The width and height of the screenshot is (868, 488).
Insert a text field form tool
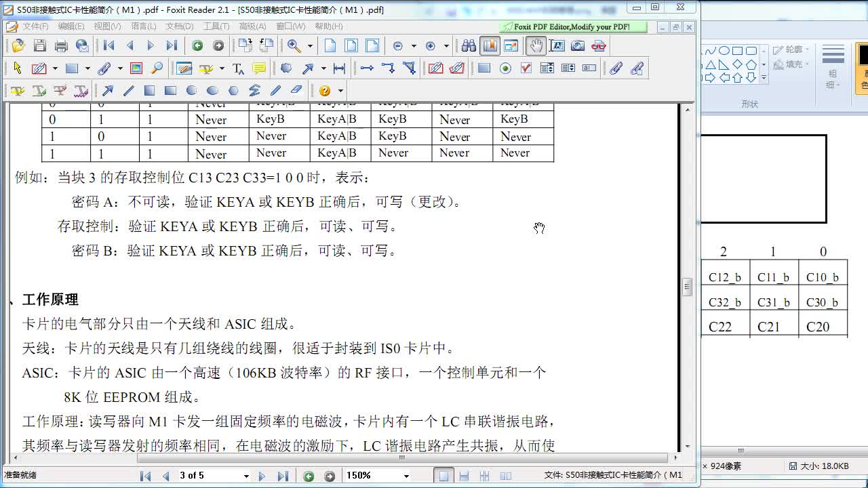click(589, 68)
